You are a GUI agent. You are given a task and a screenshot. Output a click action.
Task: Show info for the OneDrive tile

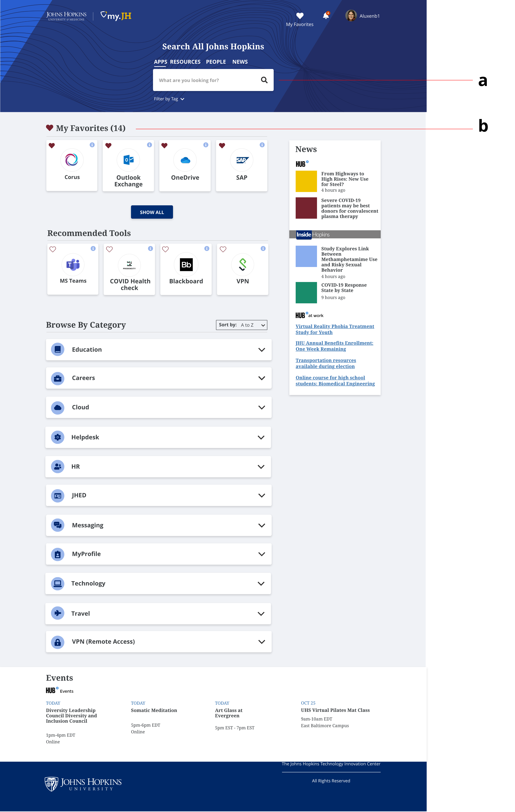(206, 145)
